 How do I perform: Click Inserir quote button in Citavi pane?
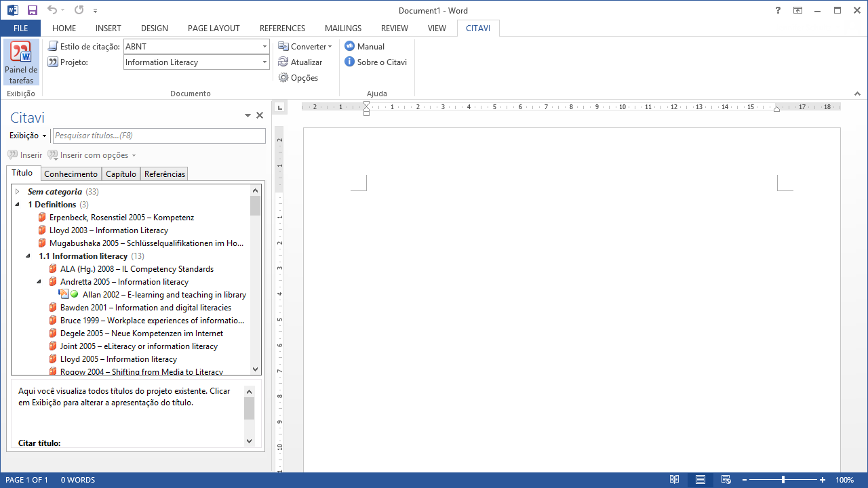tap(25, 155)
